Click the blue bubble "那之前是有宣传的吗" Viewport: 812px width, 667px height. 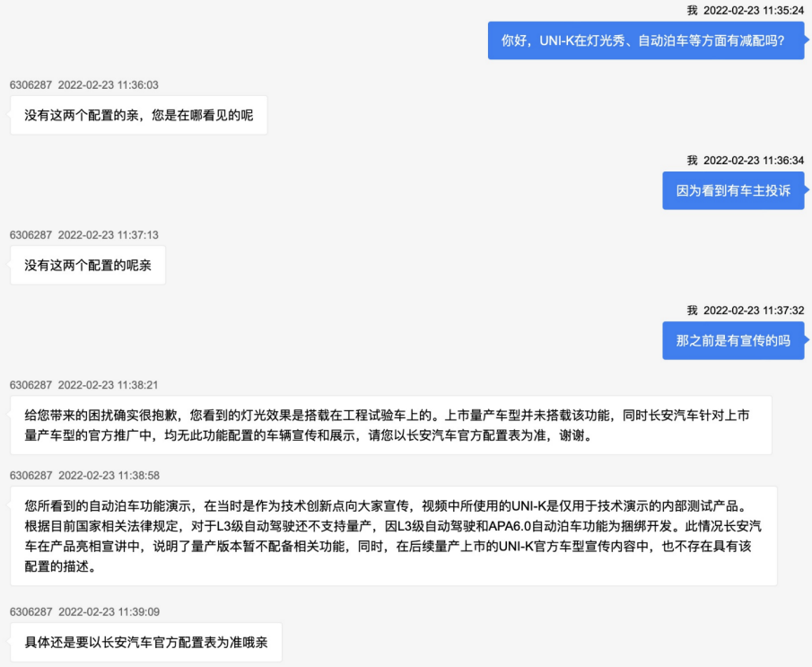click(x=733, y=340)
